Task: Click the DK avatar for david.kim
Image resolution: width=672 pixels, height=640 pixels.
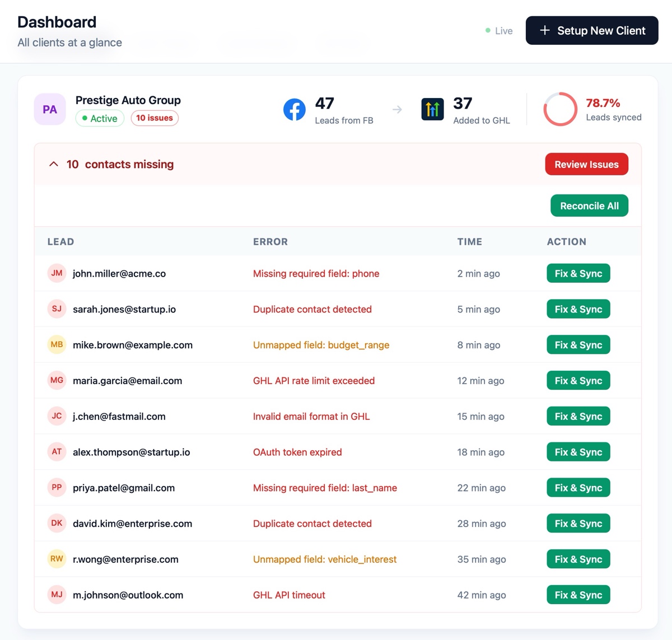Action: click(x=57, y=523)
